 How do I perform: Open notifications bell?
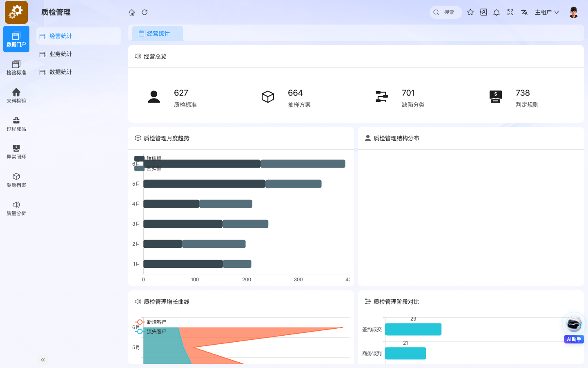pos(497,12)
